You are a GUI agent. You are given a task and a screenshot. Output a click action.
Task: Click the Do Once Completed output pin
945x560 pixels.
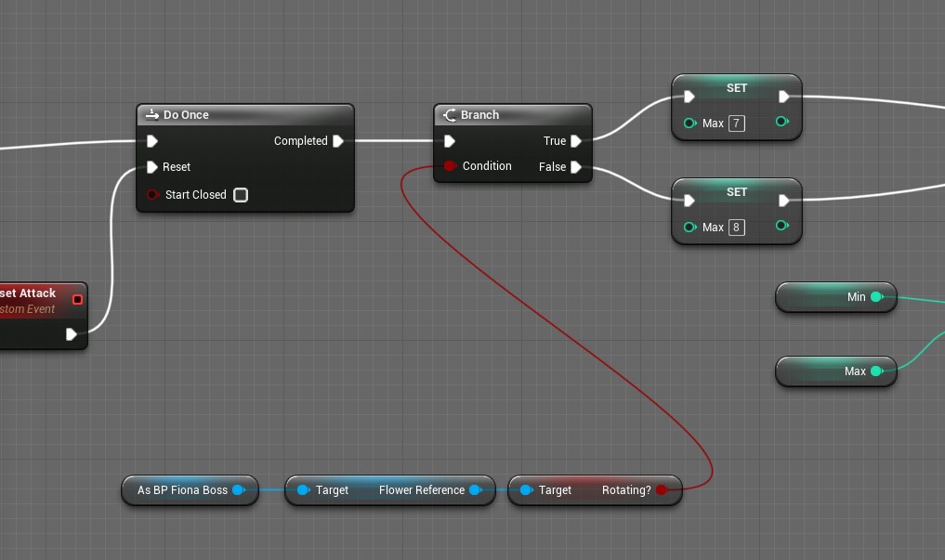[x=338, y=141]
